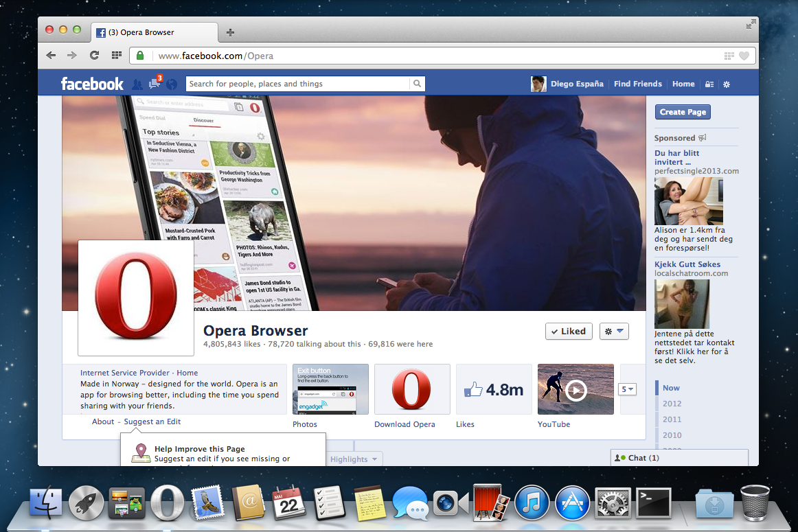
Task: Click the '4,805,843 likes' count text
Action: tap(231, 345)
